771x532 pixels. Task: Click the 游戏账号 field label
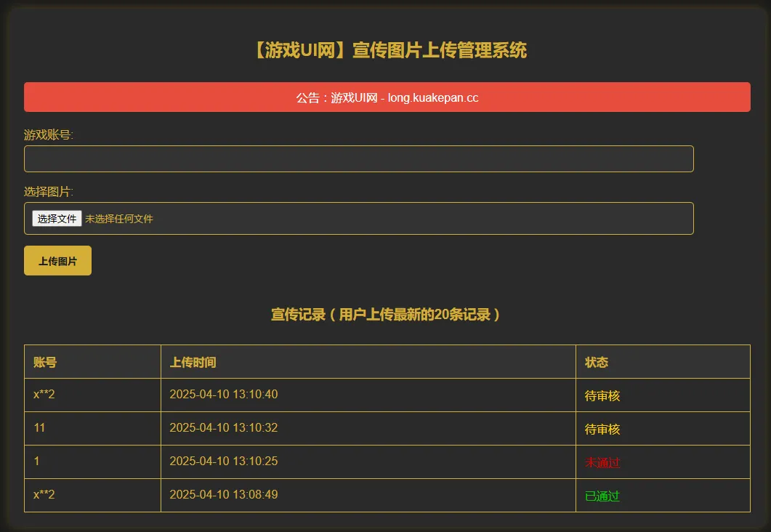(49, 134)
